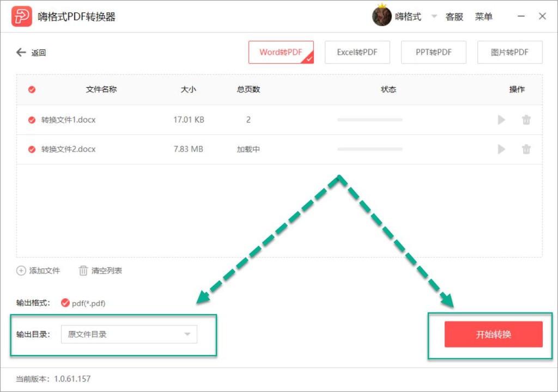This screenshot has height=392, width=558.
Task: Click the version text 1.0.61.157
Action: coord(72,379)
